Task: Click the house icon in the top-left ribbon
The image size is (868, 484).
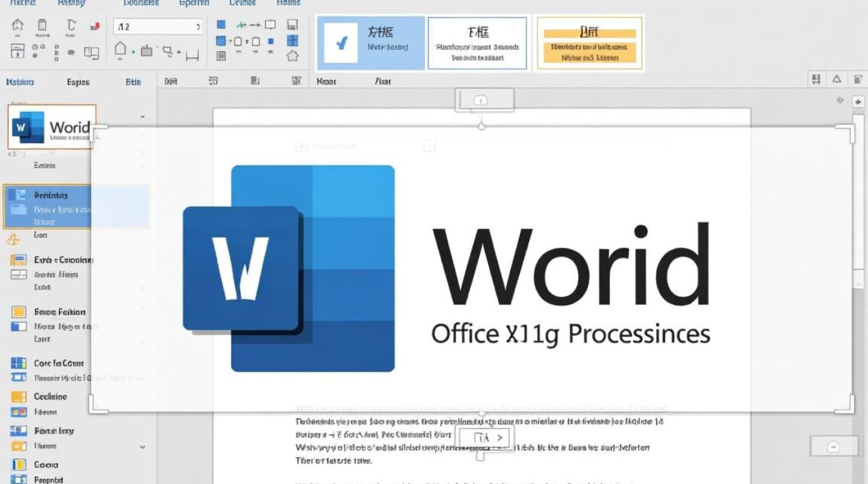Action: (18, 25)
